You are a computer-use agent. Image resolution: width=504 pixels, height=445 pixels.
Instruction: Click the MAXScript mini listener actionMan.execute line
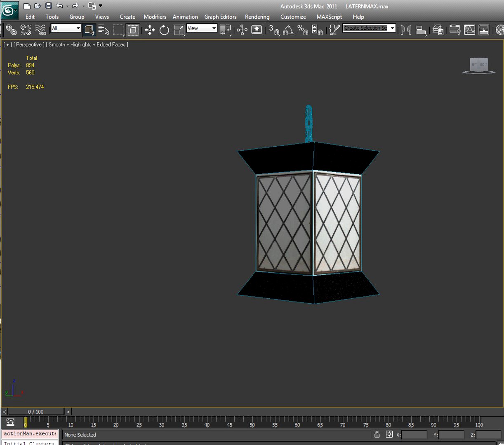pyautogui.click(x=30, y=434)
